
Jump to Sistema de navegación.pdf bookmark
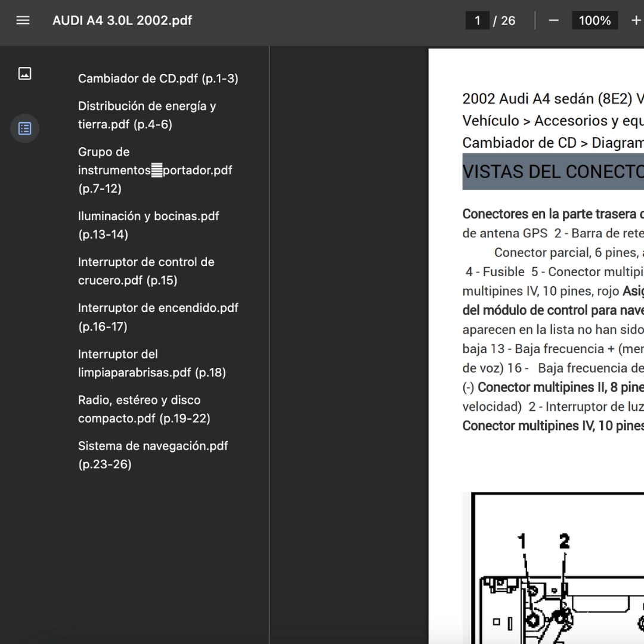[153, 455]
